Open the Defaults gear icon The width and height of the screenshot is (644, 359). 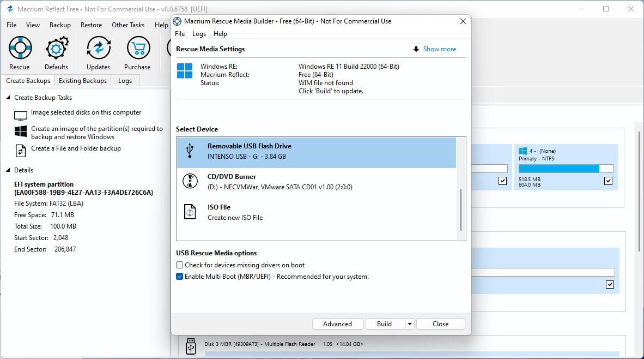tap(57, 48)
